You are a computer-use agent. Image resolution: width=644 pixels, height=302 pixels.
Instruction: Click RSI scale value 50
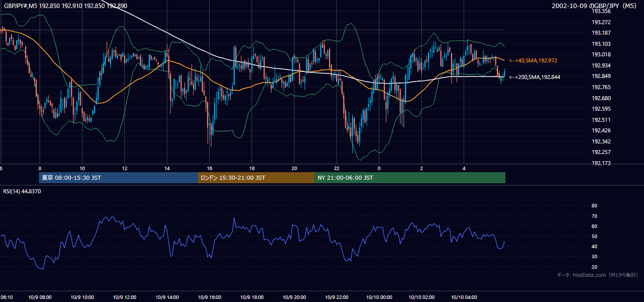click(x=594, y=236)
